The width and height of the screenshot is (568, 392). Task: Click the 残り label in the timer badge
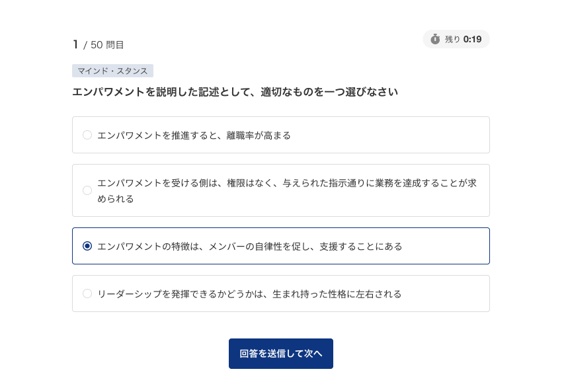(x=452, y=39)
